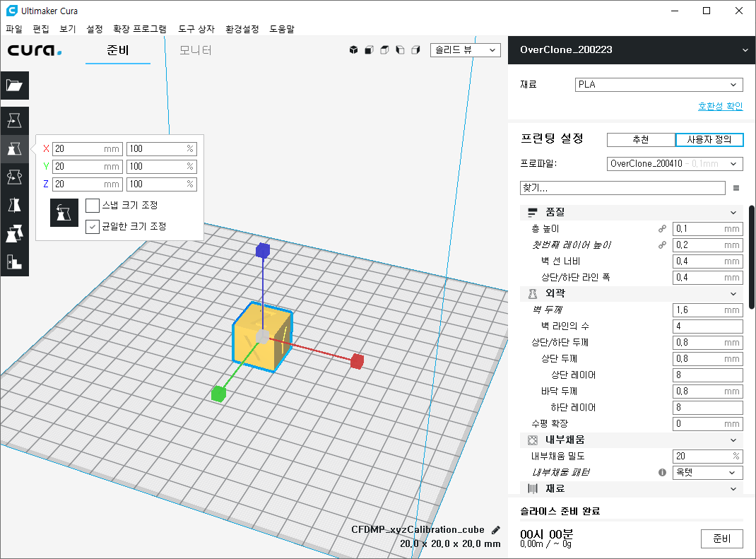Image resolution: width=756 pixels, height=559 pixels.
Task: Click the 층 높이 value field
Action: coord(707,228)
